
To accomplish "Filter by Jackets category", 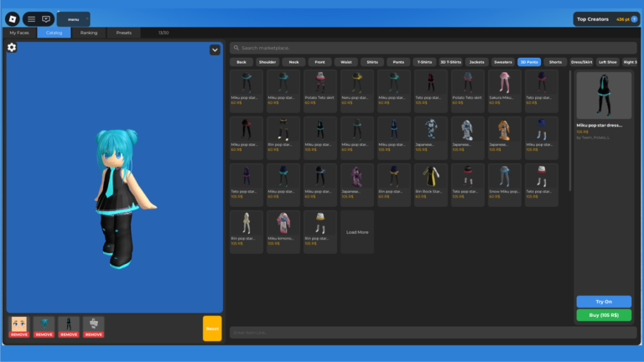I will coord(477,62).
